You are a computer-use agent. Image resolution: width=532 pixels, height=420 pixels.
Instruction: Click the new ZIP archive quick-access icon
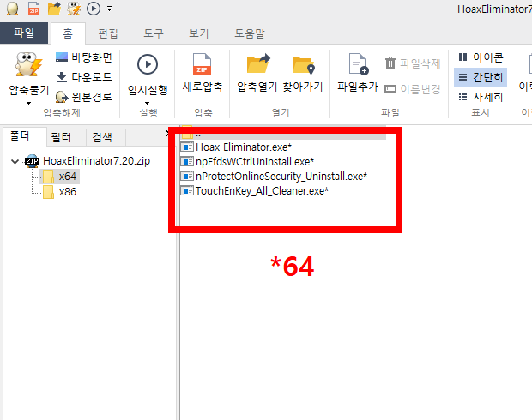[x=33, y=9]
